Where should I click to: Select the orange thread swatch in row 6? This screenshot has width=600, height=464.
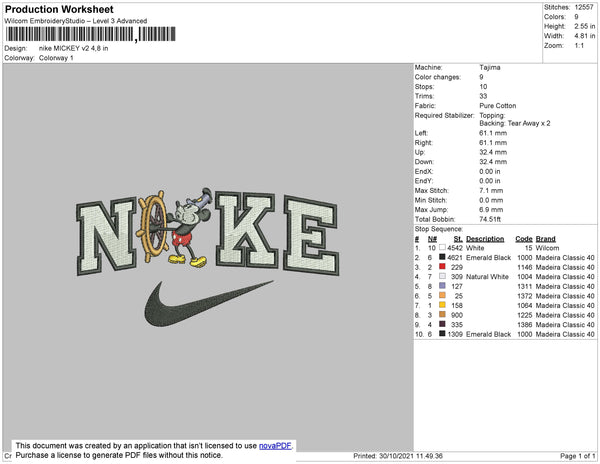click(442, 295)
